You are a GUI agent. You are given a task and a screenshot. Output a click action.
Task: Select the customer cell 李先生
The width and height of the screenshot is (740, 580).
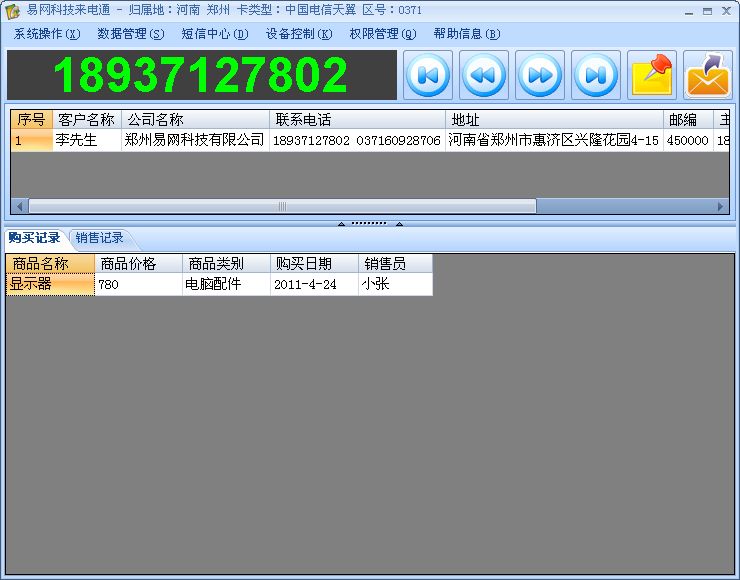coord(87,140)
